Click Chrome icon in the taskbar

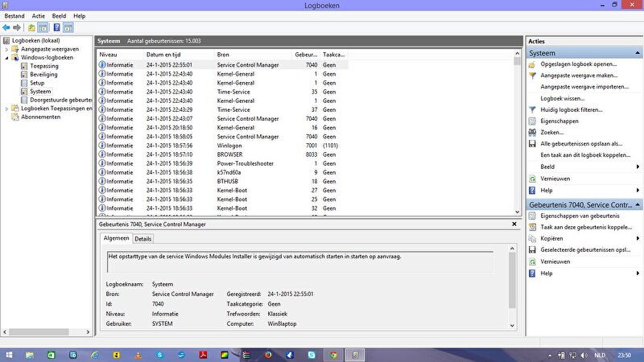click(x=331, y=354)
